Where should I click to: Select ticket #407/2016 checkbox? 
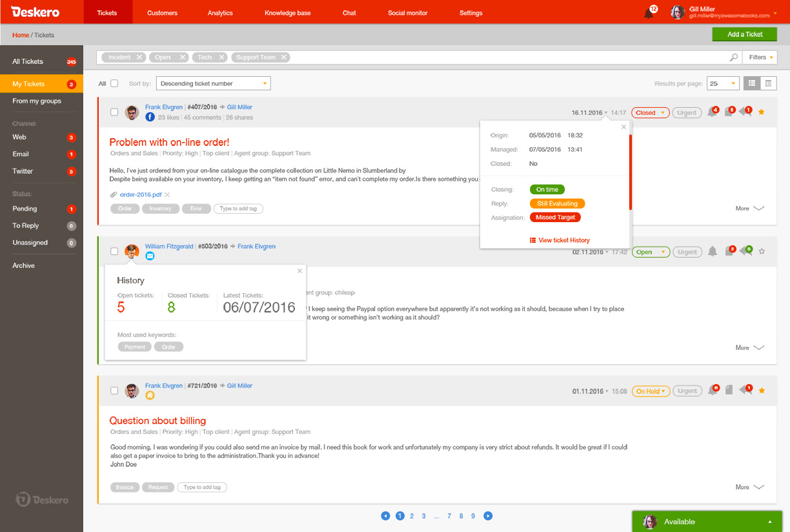tap(114, 112)
